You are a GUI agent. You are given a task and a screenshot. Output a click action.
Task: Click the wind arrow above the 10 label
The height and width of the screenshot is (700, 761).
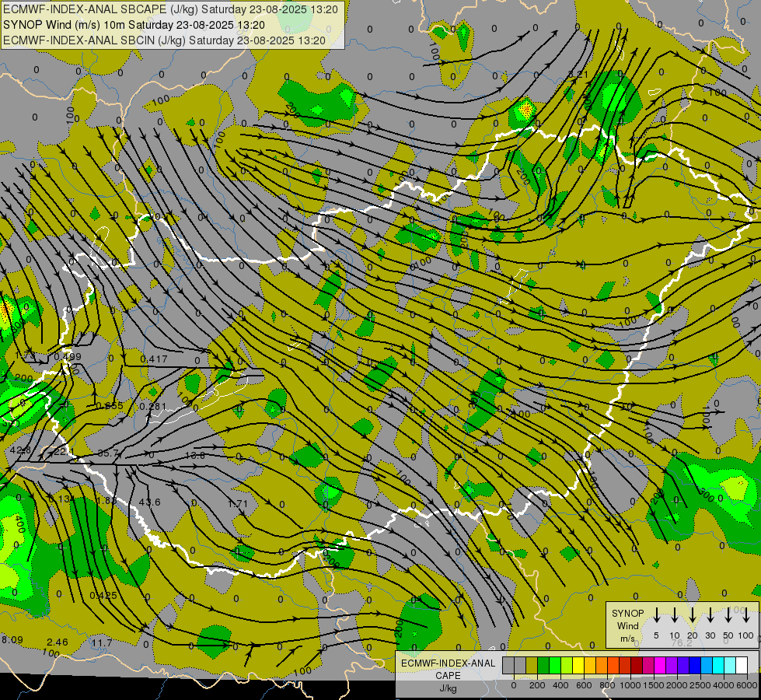(674, 614)
